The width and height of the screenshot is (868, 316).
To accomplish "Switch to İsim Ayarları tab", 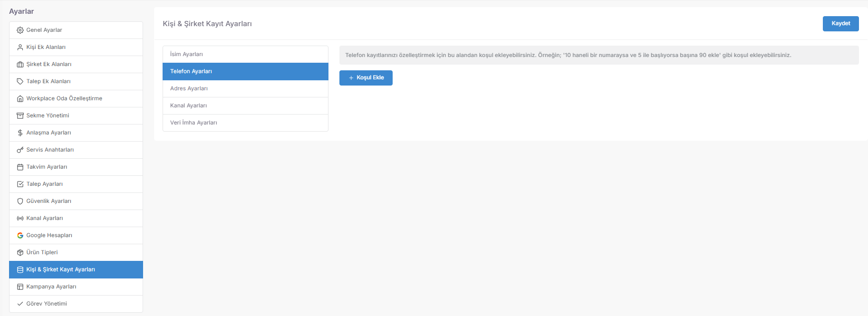I will coord(245,54).
